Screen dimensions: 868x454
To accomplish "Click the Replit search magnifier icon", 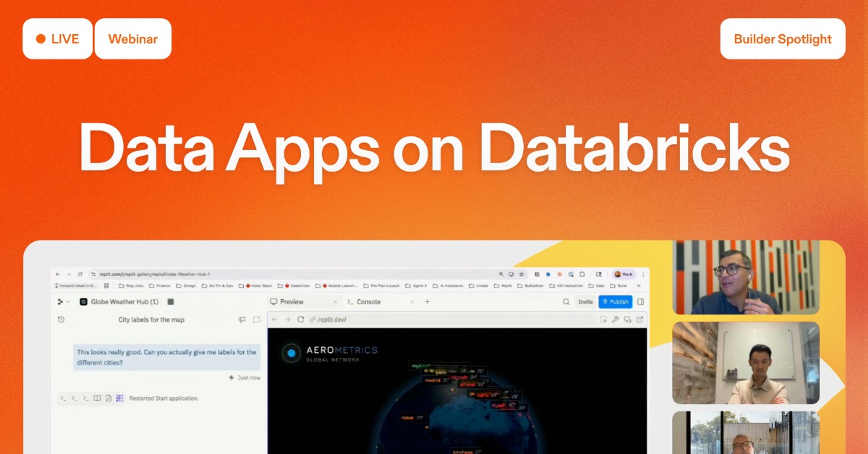I will click(x=566, y=301).
